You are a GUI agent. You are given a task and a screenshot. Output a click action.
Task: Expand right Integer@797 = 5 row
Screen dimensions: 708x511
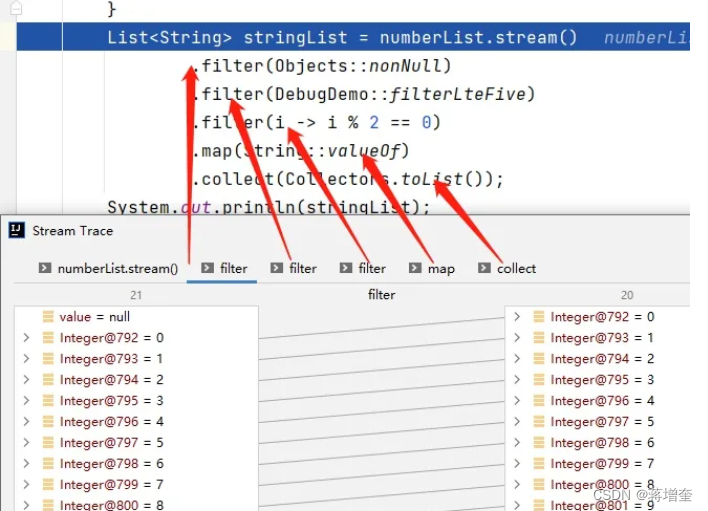[517, 422]
